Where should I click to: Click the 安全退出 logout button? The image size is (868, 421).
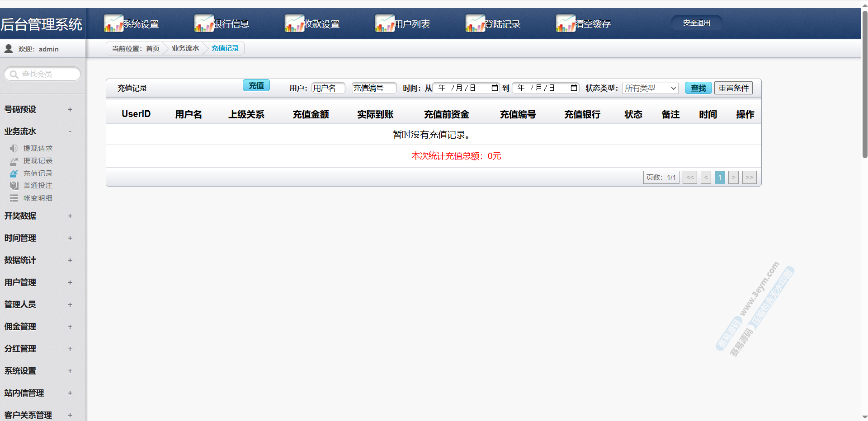tap(696, 23)
